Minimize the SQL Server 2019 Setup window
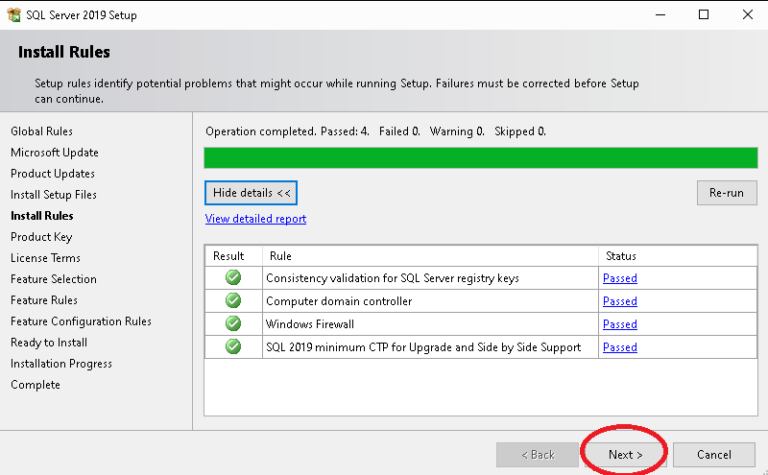Image resolution: width=768 pixels, height=475 pixels. pyautogui.click(x=660, y=15)
